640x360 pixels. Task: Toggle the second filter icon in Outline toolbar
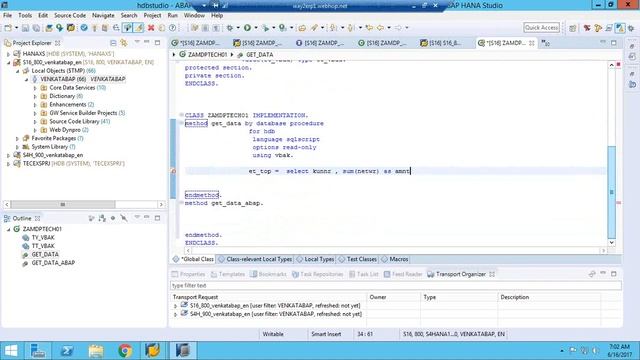point(102,218)
